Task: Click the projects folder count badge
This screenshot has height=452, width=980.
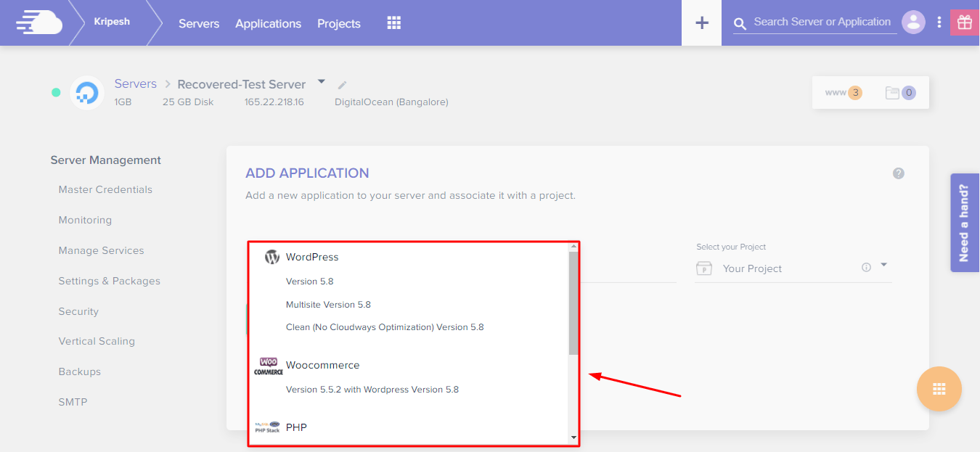Action: (x=900, y=93)
